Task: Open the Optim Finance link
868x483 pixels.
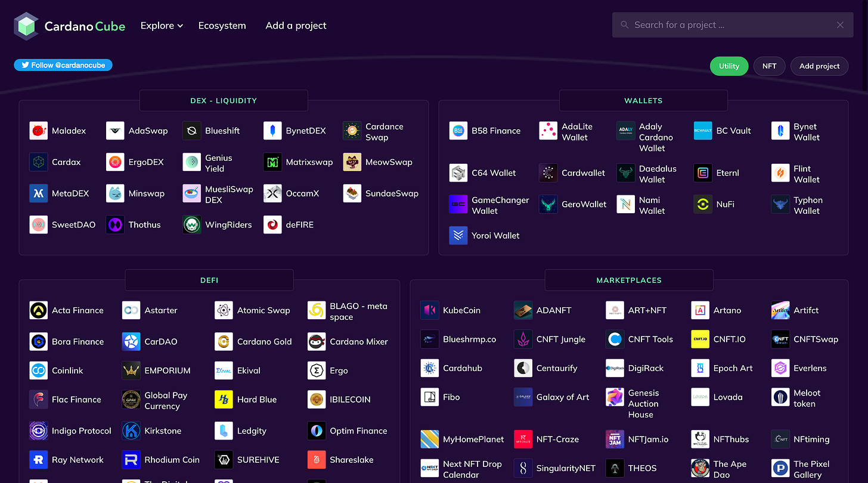Action: click(x=358, y=431)
